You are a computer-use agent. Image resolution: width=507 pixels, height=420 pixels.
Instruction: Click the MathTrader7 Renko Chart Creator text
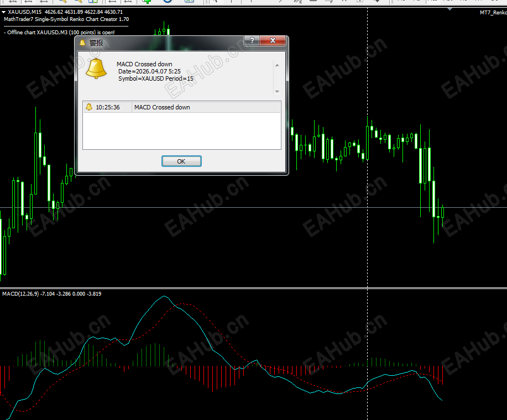[x=66, y=19]
